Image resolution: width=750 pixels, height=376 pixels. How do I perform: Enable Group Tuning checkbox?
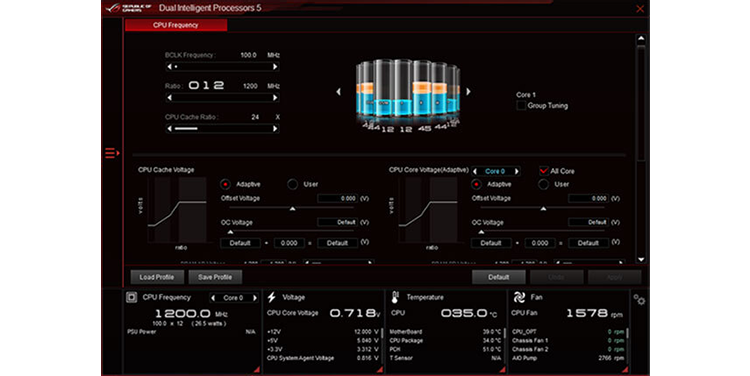[521, 106]
